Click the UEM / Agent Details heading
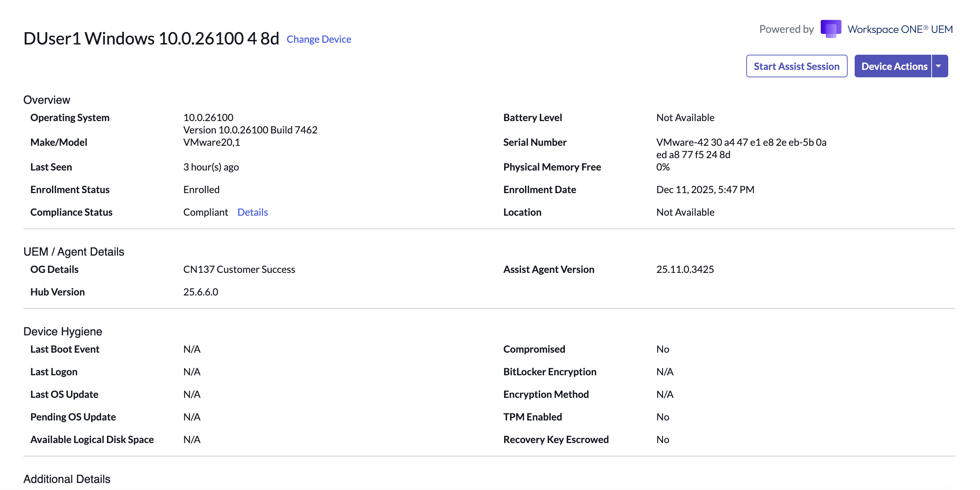980x490 pixels. 73,251
